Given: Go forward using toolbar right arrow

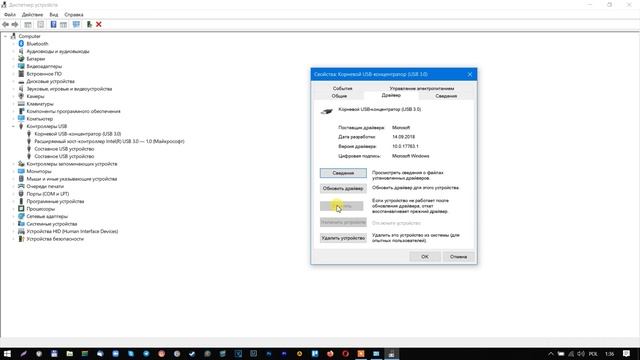Looking at the screenshot, I should [15, 24].
